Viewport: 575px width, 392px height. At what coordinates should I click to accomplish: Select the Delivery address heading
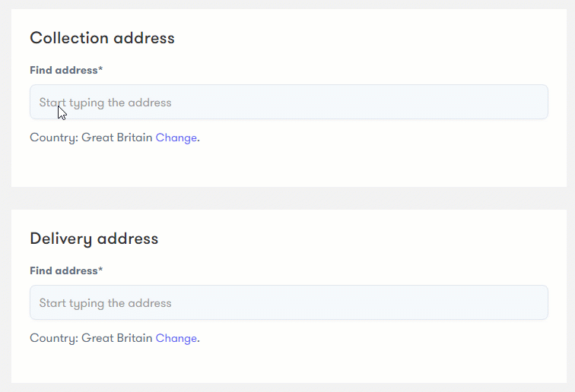[x=94, y=239]
